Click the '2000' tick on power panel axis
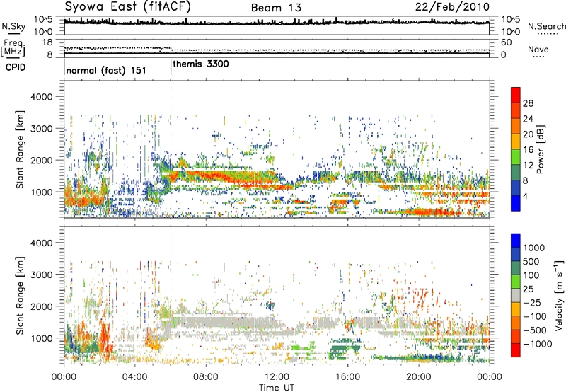 (41, 160)
